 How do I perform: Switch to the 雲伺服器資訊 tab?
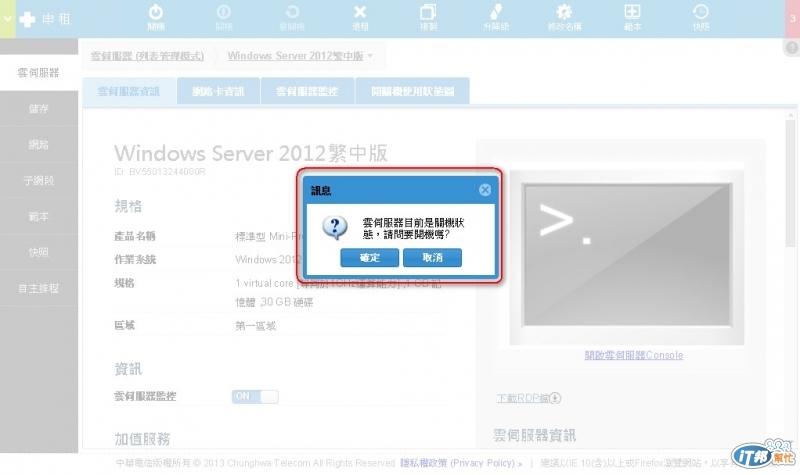click(129, 91)
